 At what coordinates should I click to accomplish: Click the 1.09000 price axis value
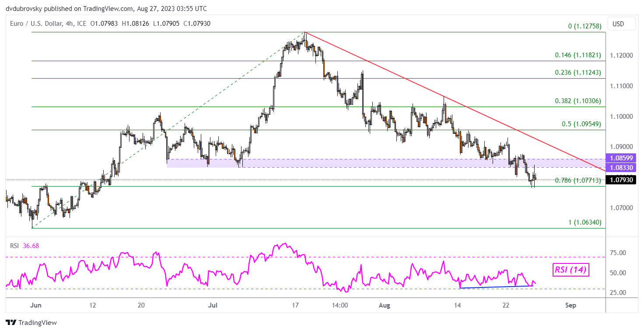coord(620,147)
